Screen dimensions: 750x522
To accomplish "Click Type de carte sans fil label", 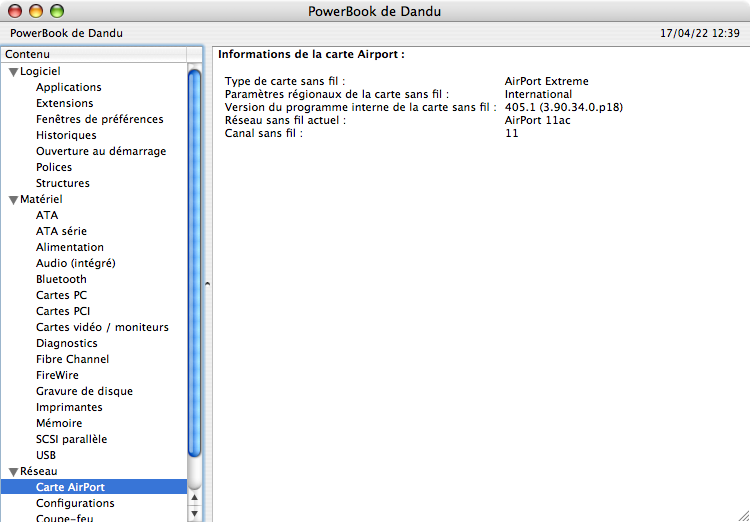I will click(x=285, y=81).
